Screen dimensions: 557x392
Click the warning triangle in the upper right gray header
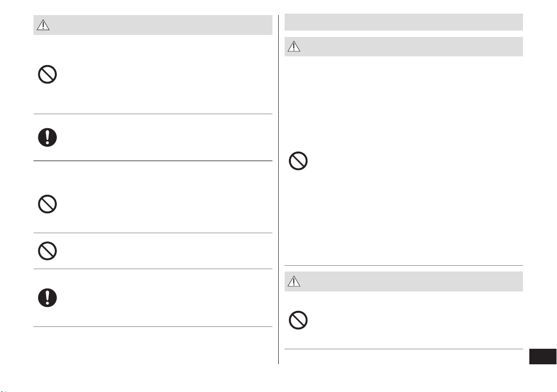[x=294, y=47]
